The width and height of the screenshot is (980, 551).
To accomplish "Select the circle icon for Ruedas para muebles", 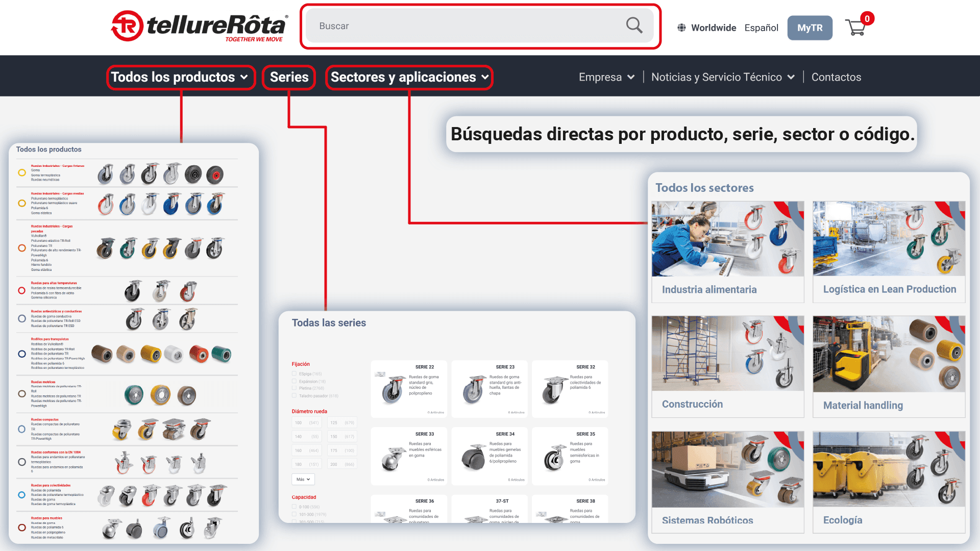I will tap(22, 528).
